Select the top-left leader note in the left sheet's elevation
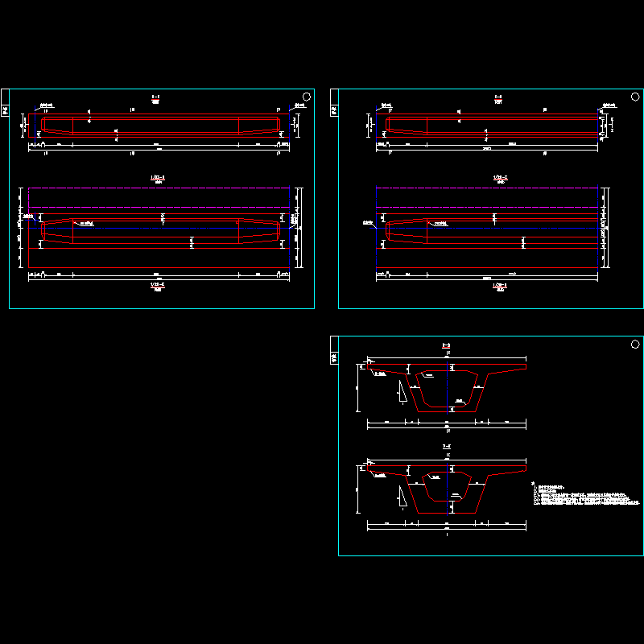The height and width of the screenshot is (644, 644). [47, 106]
